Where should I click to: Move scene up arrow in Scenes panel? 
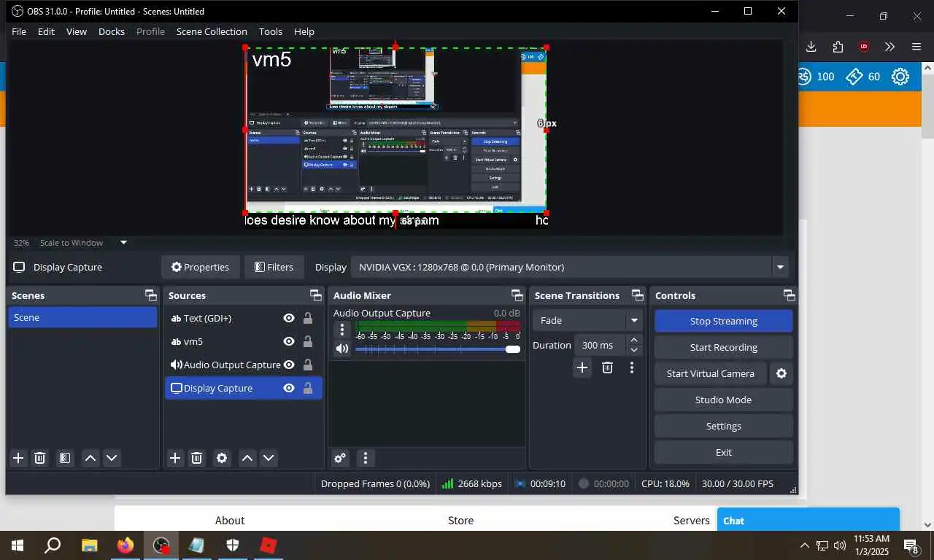pyautogui.click(x=90, y=458)
